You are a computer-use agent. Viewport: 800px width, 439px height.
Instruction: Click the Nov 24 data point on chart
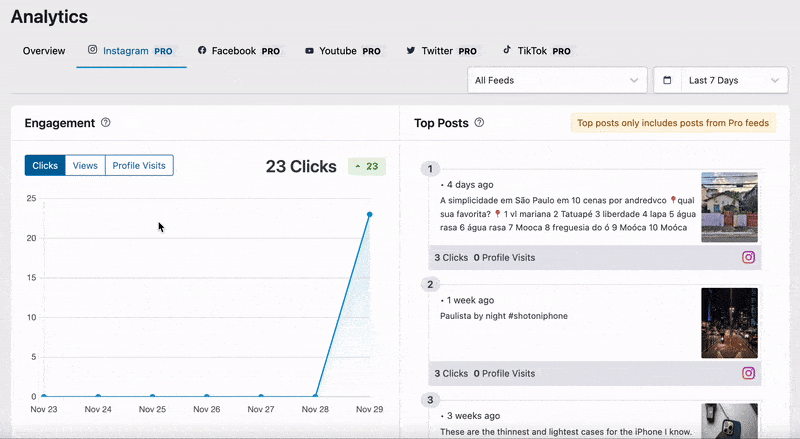[98, 396]
